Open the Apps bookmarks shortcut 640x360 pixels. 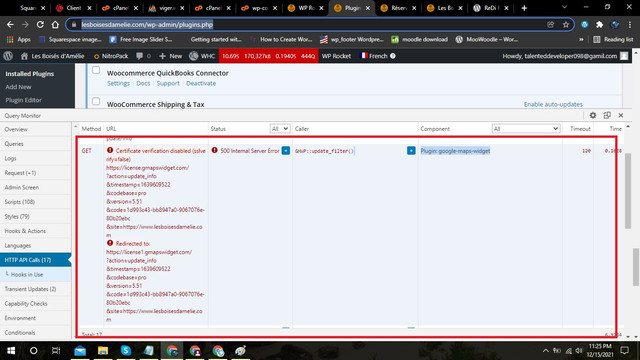pos(18,40)
